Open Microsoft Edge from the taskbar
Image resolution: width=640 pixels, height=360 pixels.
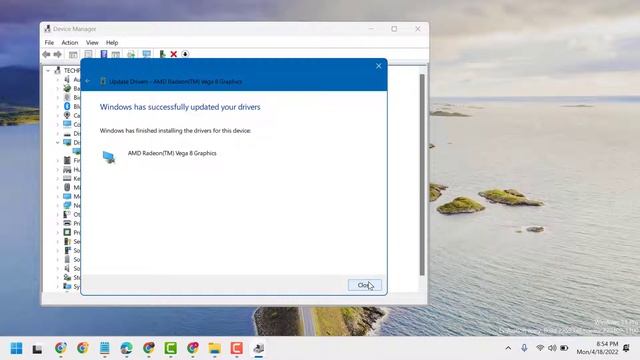click(127, 348)
